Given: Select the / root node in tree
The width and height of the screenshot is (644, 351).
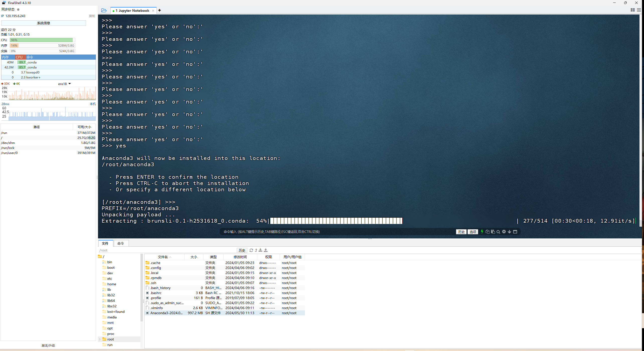Looking at the screenshot, I should (x=101, y=256).
